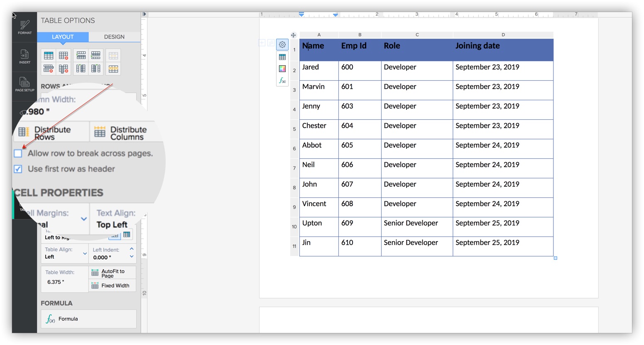644x345 pixels.
Task: Click the Joining date header cell
Action: coord(503,50)
